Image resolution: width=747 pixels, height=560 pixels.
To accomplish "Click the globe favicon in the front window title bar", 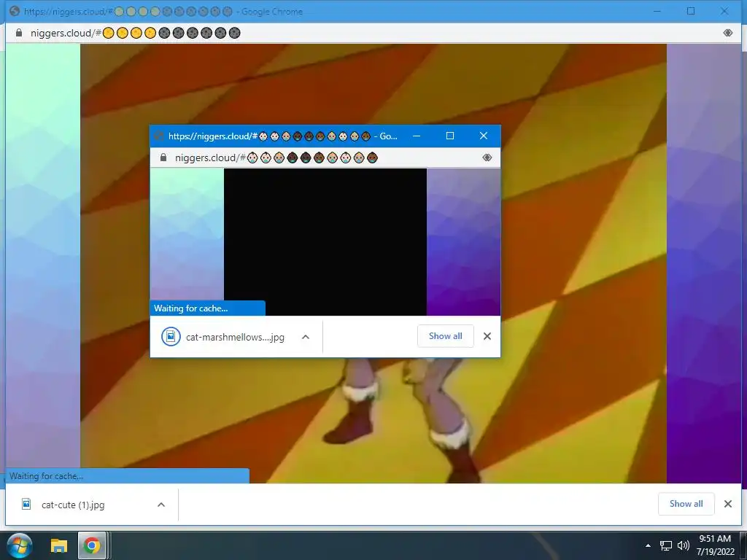I will [x=159, y=136].
